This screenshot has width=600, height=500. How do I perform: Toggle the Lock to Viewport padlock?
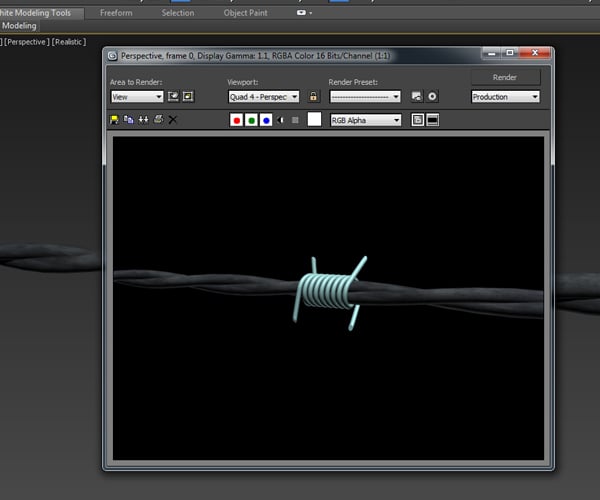point(313,96)
